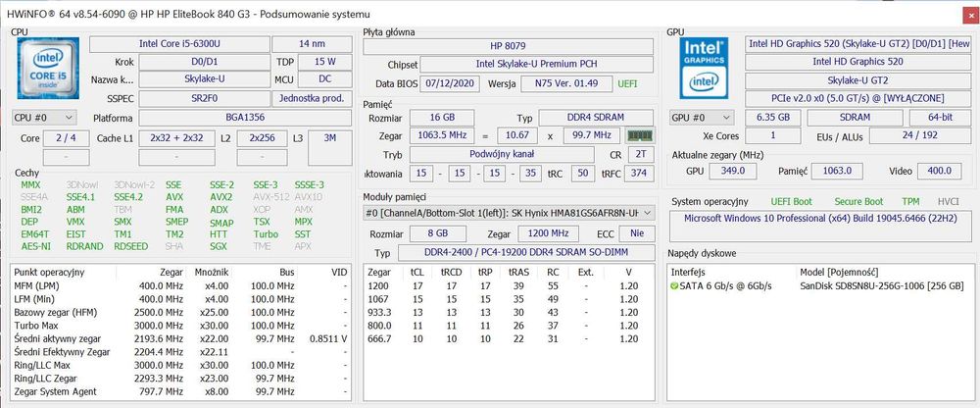Image resolution: width=980 pixels, height=408 pixels.
Task: Click the Intel Core i5-6300U name field
Action: pos(179,44)
